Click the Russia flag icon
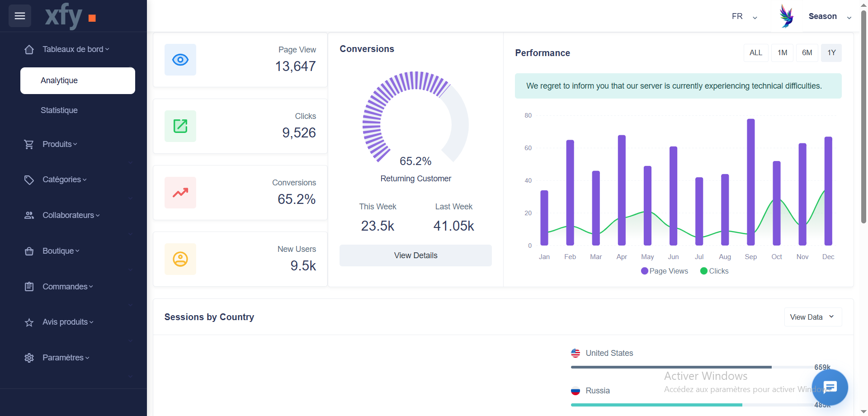Screen dimensions: 868x416 (576, 391)
